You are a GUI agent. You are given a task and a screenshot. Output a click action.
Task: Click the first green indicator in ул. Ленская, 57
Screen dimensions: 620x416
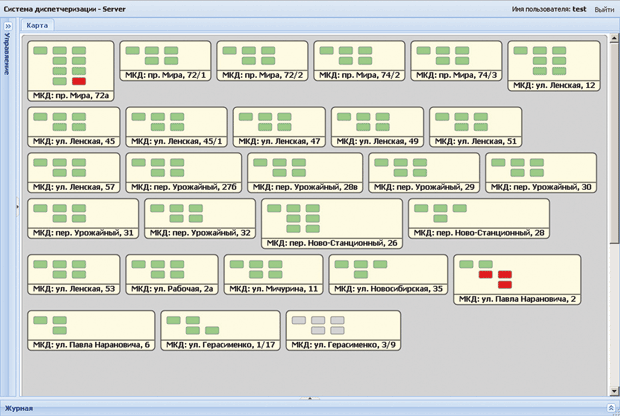click(x=40, y=163)
